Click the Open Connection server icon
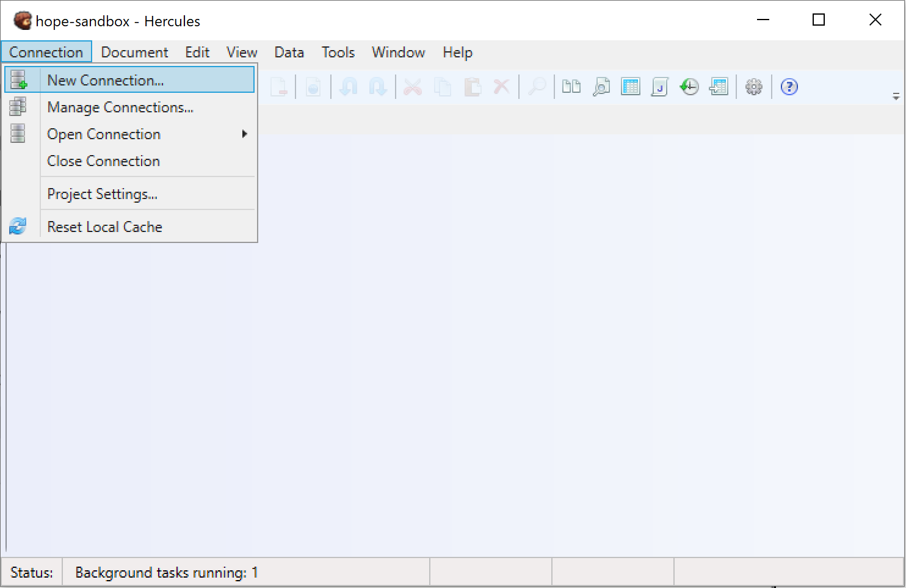906x588 pixels. [18, 133]
